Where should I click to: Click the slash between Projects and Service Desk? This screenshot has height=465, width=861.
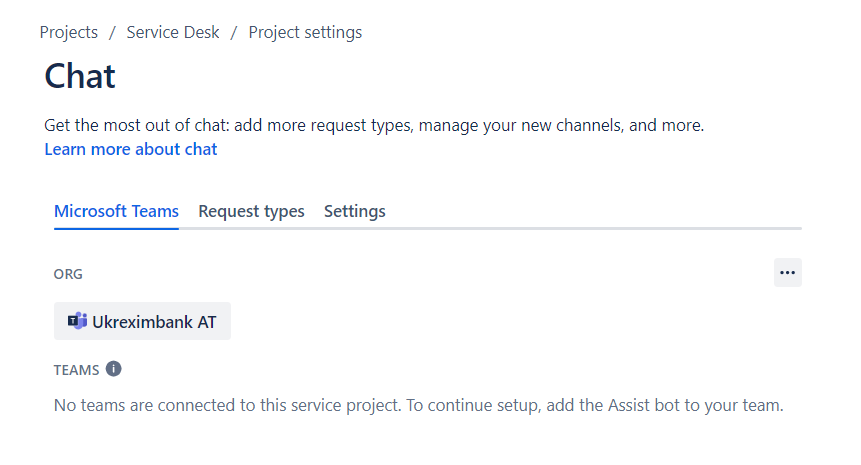pyautogui.click(x=112, y=32)
